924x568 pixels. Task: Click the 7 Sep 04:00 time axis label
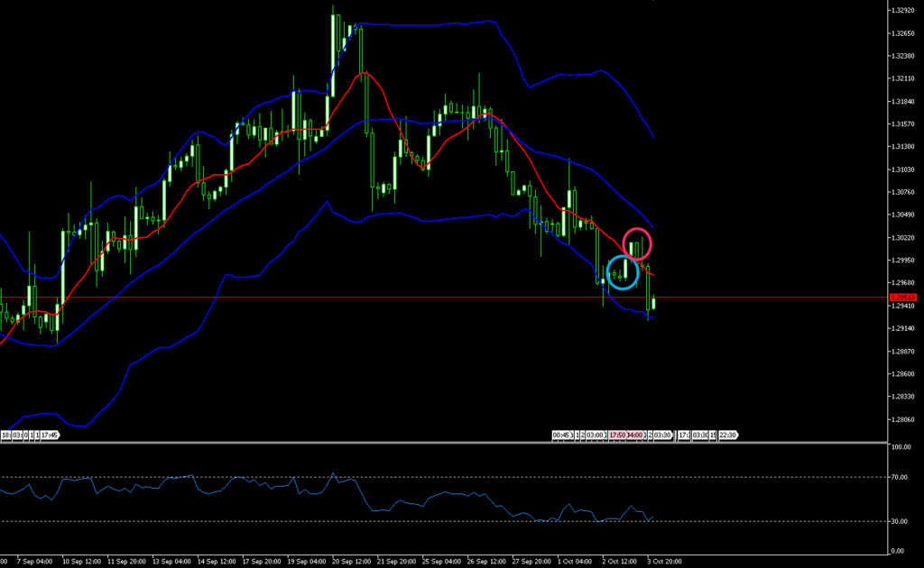[34, 562]
